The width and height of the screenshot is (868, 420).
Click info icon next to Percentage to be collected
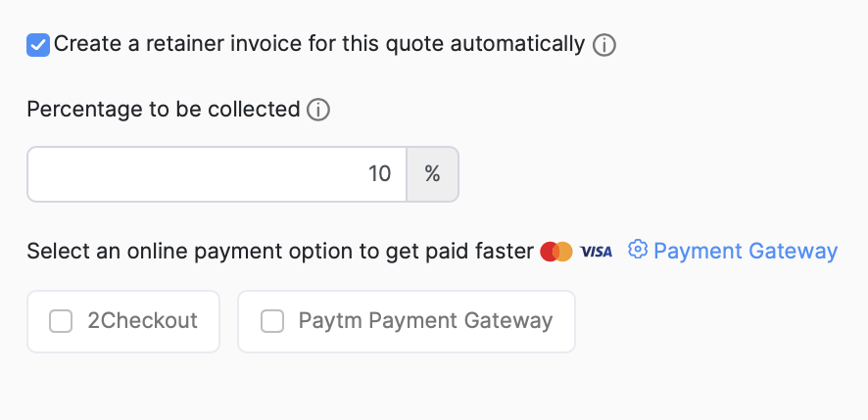pos(318,110)
